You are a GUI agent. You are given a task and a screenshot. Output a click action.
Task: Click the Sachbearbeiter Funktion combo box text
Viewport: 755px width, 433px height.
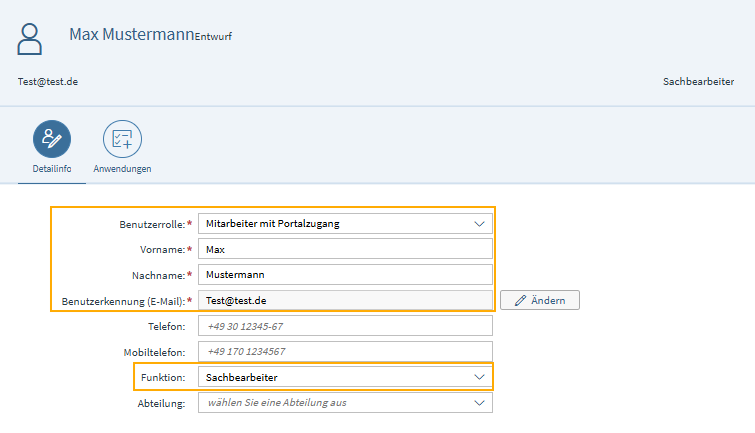point(242,378)
